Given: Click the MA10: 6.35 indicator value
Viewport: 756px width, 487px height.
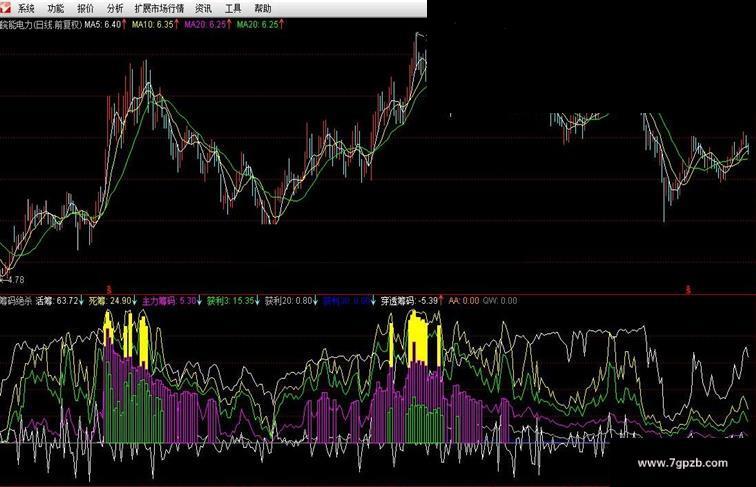Looking at the screenshot, I should coord(155,24).
